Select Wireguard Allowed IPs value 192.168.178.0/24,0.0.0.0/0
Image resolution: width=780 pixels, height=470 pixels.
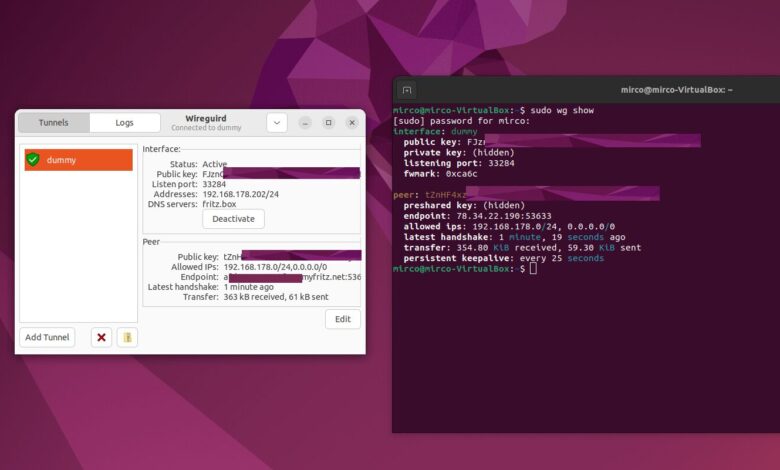[x=275, y=267]
